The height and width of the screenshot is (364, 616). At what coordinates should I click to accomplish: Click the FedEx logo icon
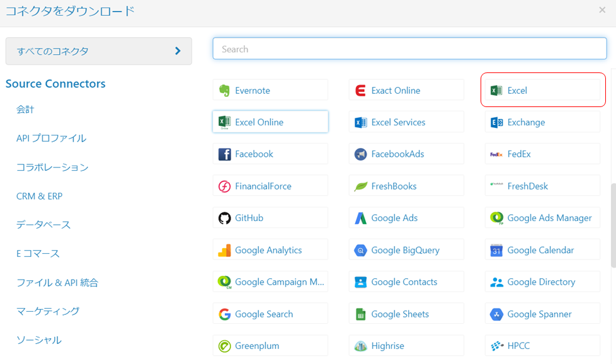pyautogui.click(x=496, y=154)
